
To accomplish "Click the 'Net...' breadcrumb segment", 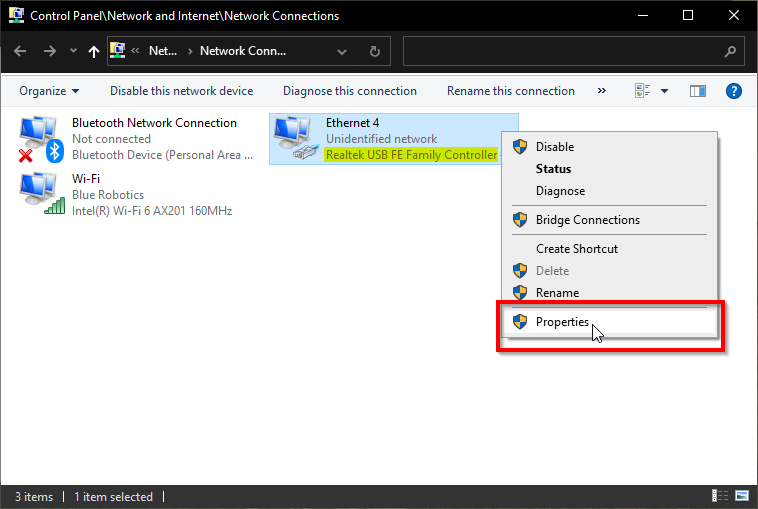I will point(163,51).
